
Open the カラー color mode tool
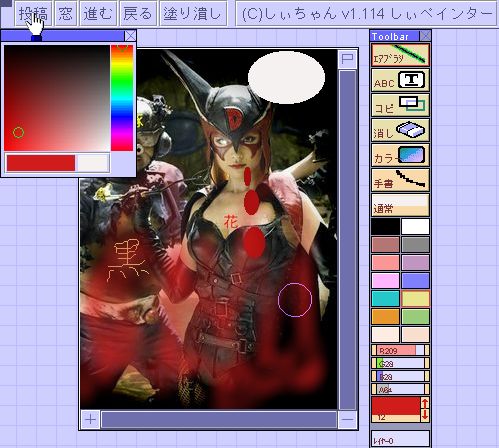click(400, 155)
